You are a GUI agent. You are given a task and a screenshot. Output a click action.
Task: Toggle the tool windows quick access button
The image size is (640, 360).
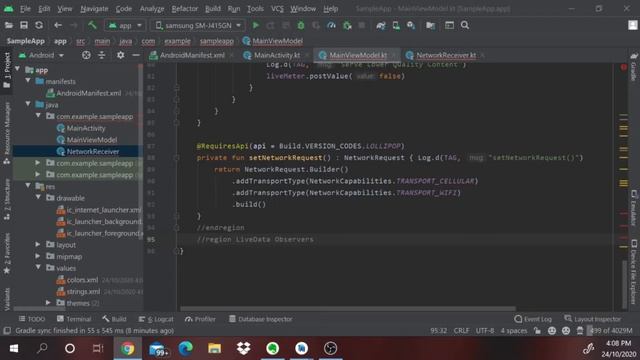point(7,331)
